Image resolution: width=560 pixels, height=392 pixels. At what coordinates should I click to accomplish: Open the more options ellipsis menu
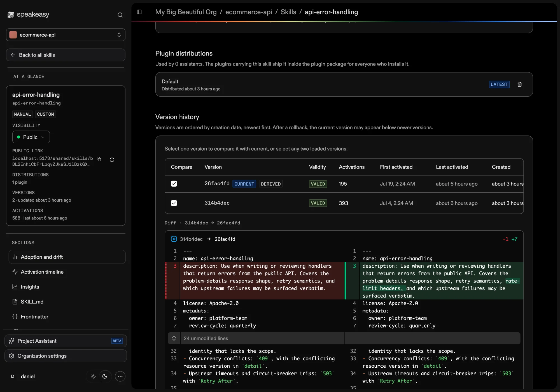click(120, 376)
